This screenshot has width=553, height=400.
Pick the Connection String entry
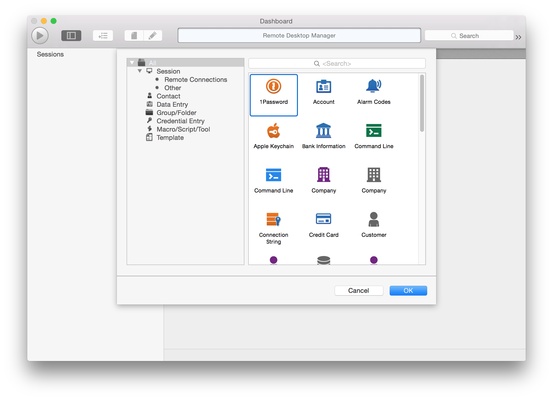pos(273,228)
